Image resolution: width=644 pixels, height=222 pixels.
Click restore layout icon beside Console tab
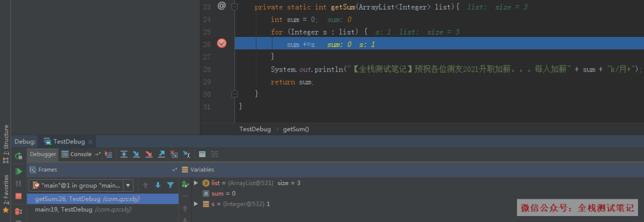(97, 154)
